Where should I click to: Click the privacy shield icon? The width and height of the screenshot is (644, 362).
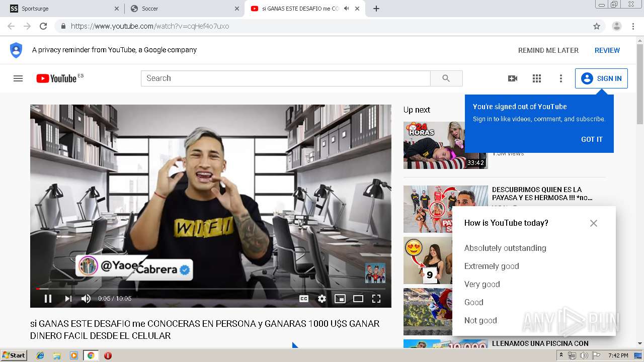16,50
